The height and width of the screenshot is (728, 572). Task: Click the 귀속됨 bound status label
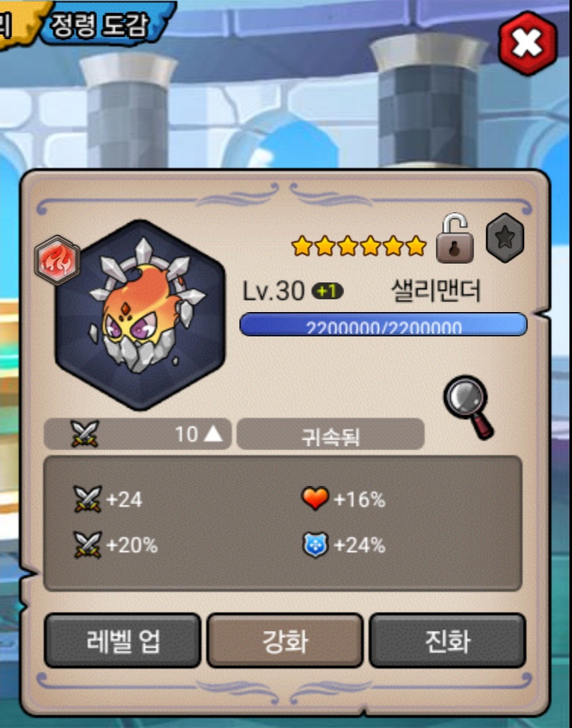click(x=330, y=434)
